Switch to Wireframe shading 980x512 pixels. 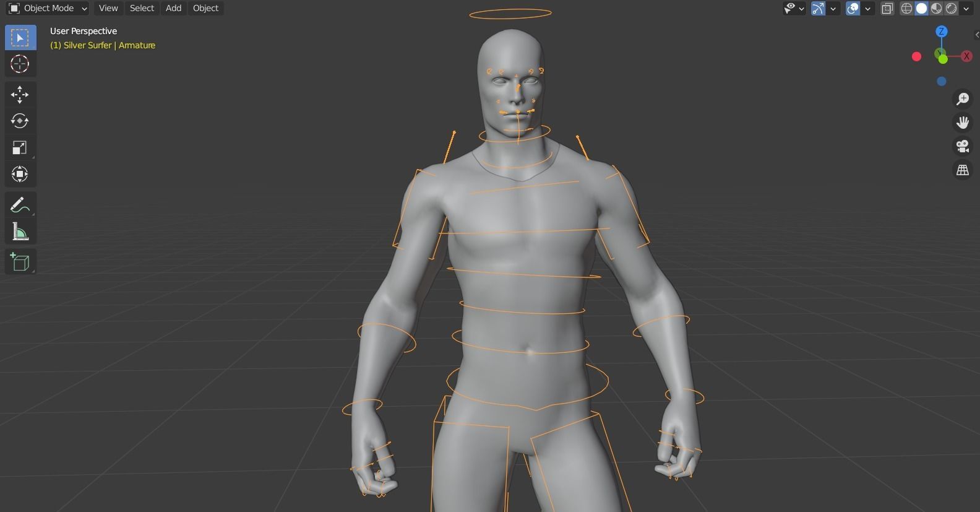pos(906,8)
